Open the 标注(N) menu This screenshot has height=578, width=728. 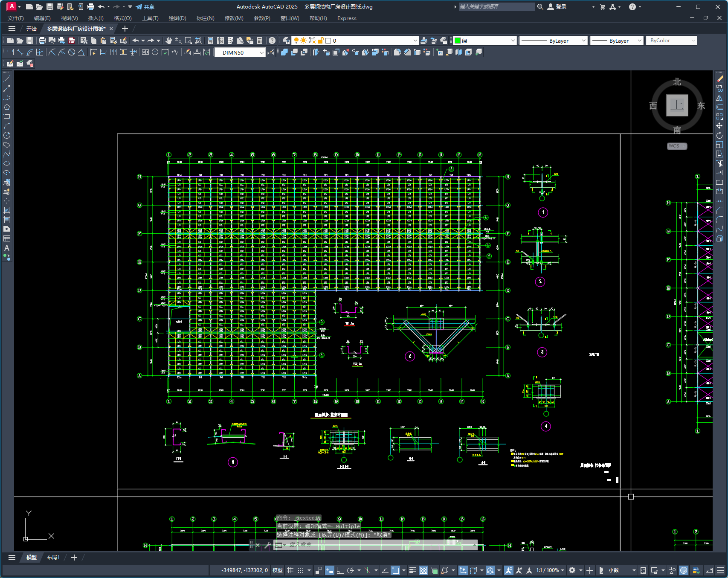205,18
